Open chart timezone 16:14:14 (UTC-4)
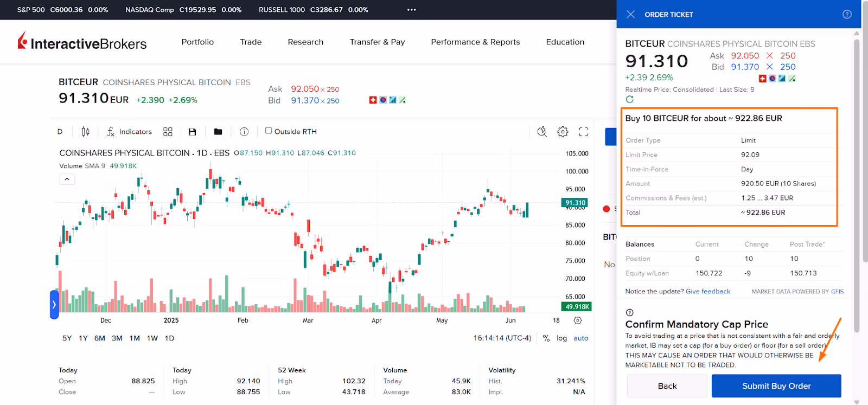The width and height of the screenshot is (868, 405). click(x=502, y=338)
